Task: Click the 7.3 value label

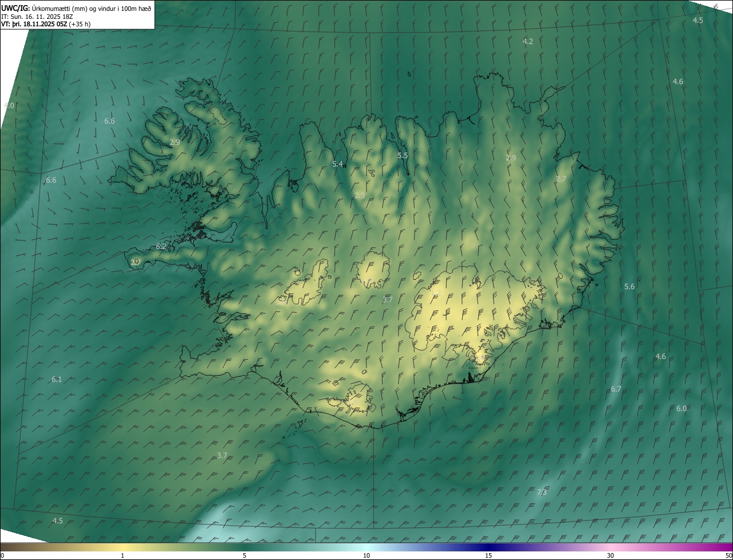Action: pos(542,492)
